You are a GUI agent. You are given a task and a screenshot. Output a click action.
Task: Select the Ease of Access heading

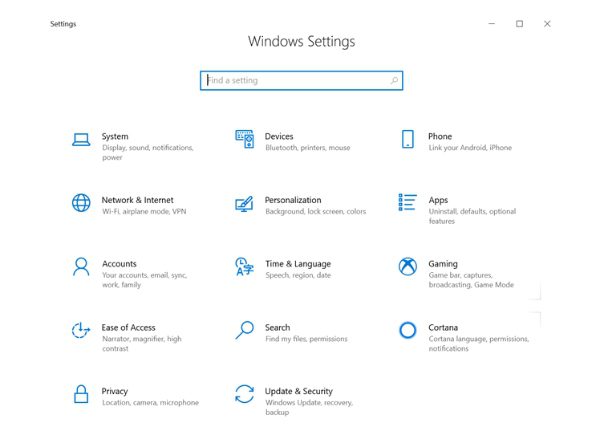click(128, 328)
